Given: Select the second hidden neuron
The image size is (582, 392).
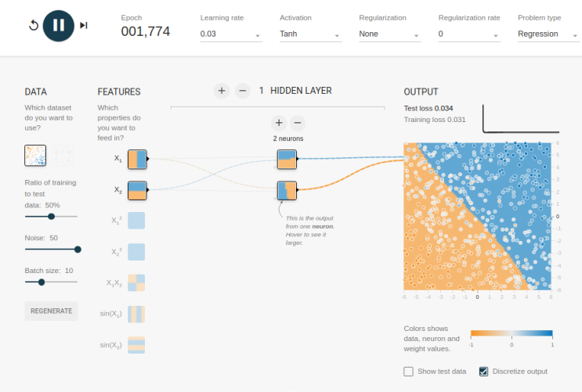Looking at the screenshot, I should coord(287,190).
